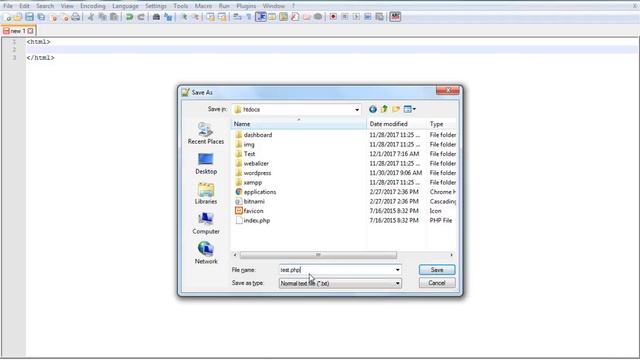The image size is (640, 360).
Task: Click the Save button
Action: [x=437, y=270]
